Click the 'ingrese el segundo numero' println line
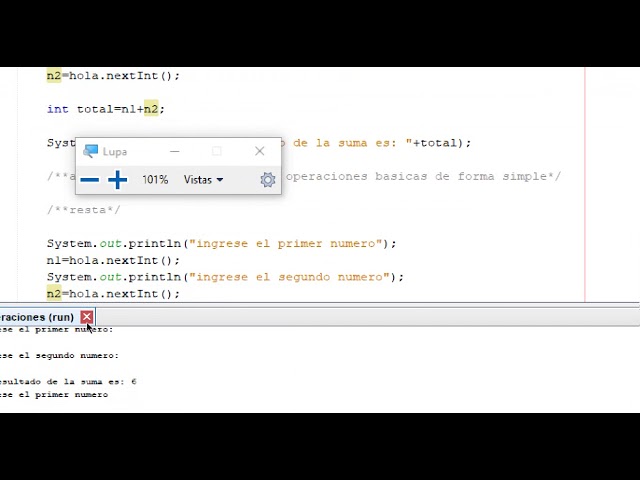This screenshot has width=640, height=480. (225, 277)
